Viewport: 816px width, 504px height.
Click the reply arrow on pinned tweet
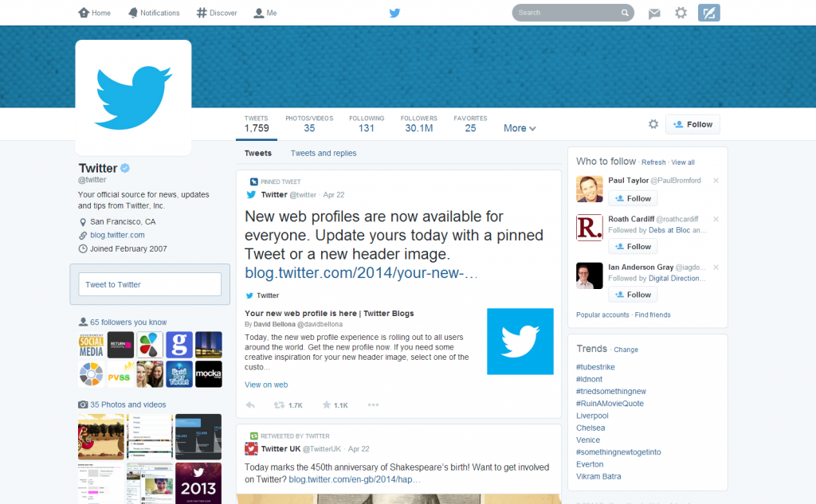pyautogui.click(x=250, y=405)
